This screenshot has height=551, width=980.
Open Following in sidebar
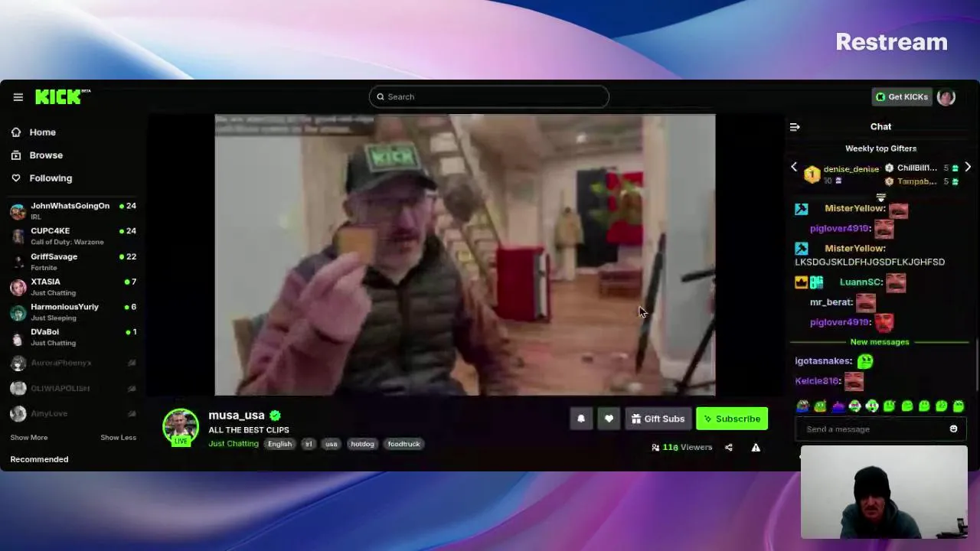[x=41, y=178]
